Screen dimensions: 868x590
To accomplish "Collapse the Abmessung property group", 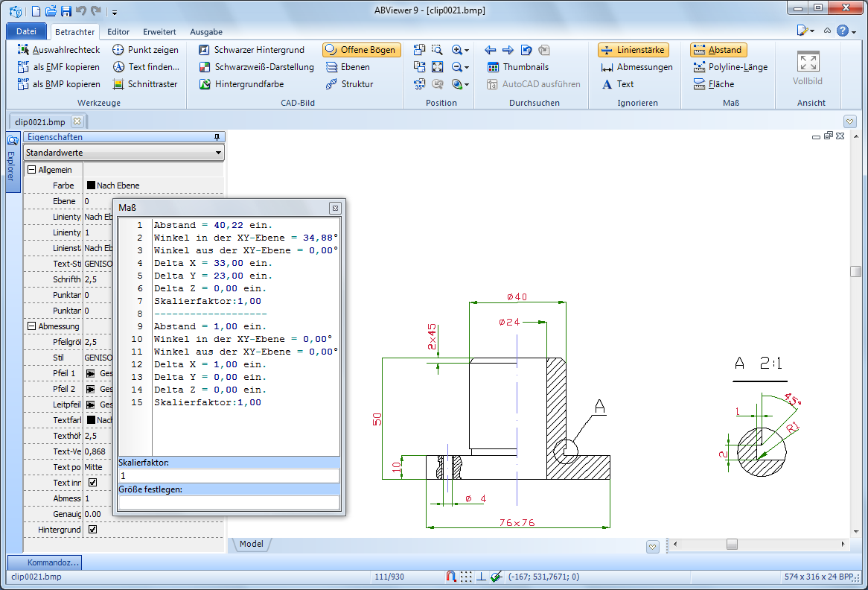I will (x=31, y=326).
